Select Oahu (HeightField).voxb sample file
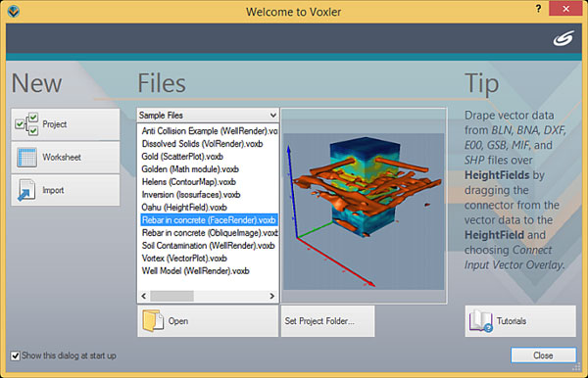Viewport: 588px width, 378px height. pyautogui.click(x=184, y=208)
